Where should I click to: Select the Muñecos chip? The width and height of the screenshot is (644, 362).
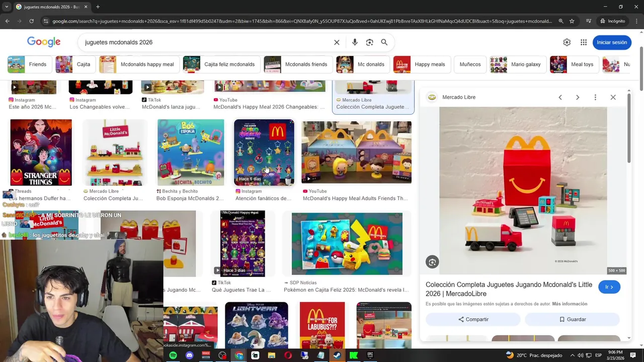tap(470, 64)
